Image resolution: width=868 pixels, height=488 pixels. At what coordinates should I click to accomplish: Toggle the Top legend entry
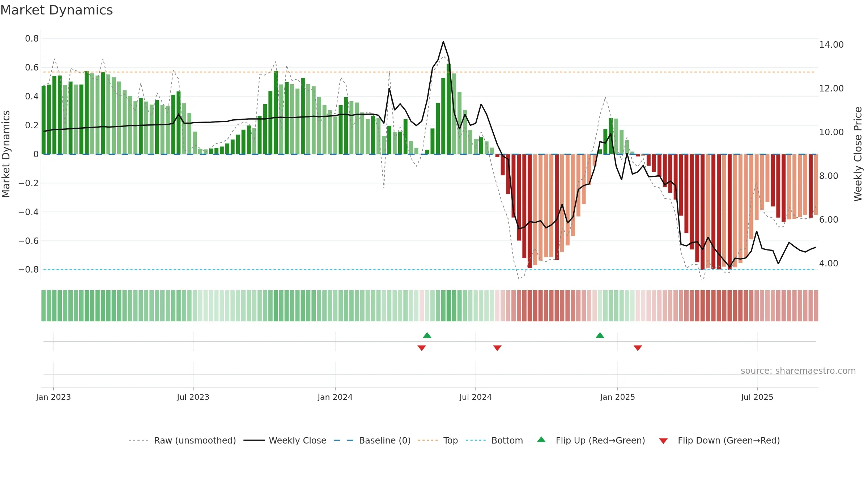pyautogui.click(x=438, y=440)
